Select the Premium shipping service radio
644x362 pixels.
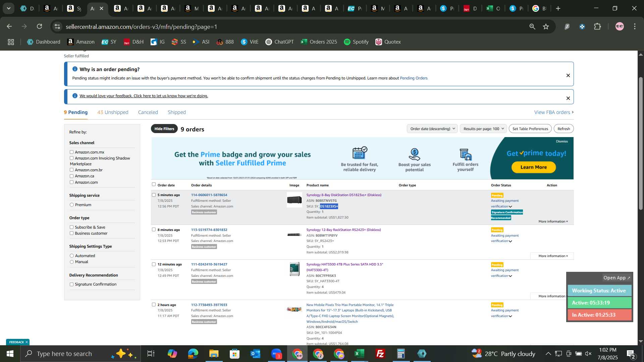[x=71, y=205]
